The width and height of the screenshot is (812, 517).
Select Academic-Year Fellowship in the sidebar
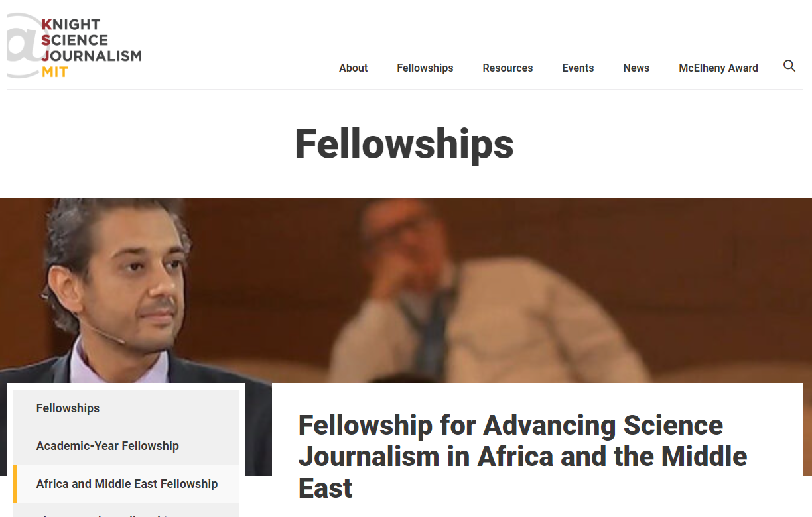107,446
